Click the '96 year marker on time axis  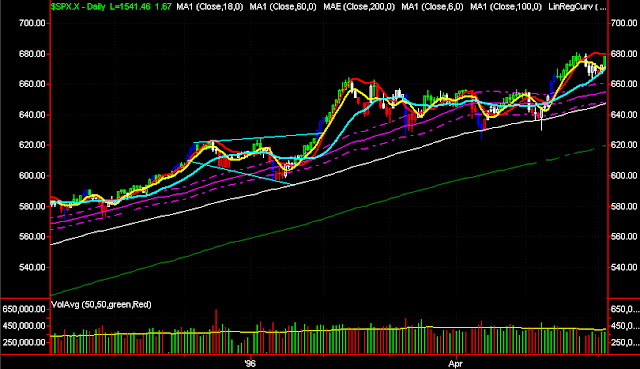(250, 363)
